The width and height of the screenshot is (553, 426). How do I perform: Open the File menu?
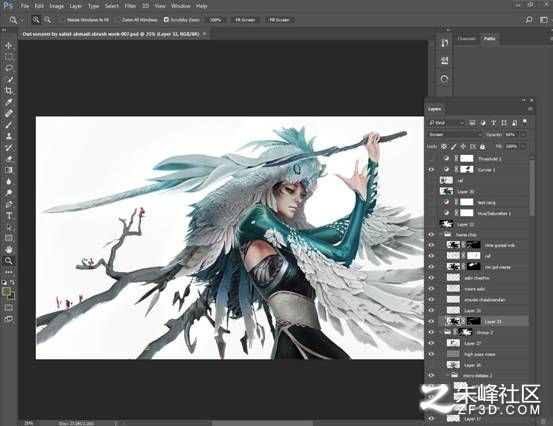(x=25, y=6)
